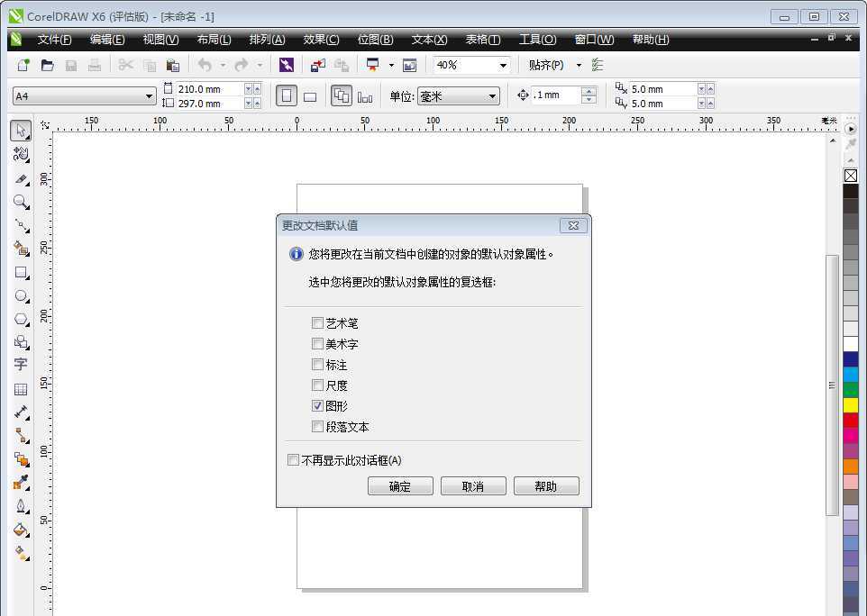Select the Shape tool
The height and width of the screenshot is (616, 867).
20,155
